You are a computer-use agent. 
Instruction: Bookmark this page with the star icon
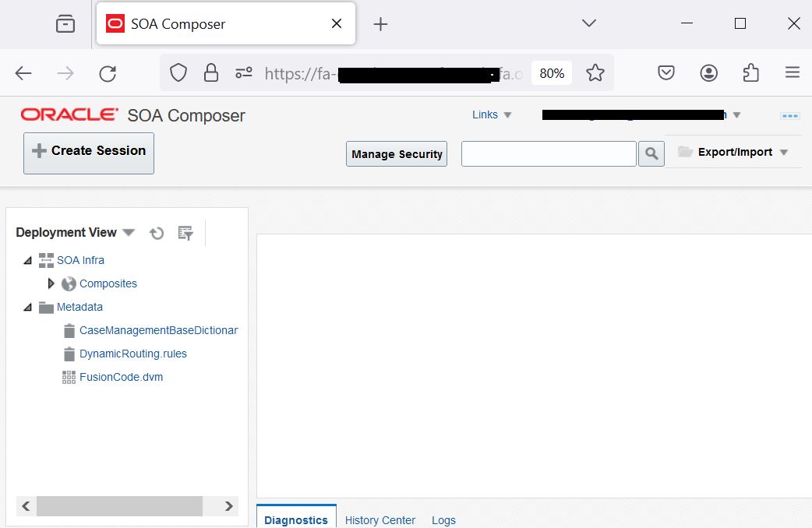point(595,72)
